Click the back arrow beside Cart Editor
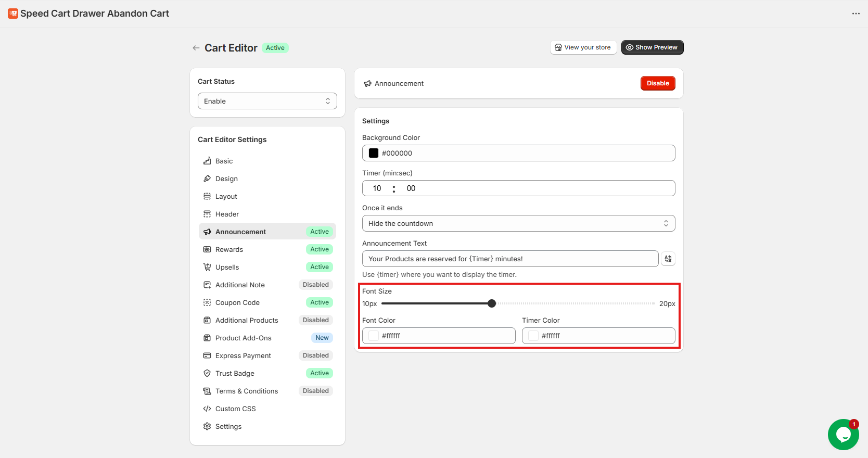This screenshot has width=868, height=458. pos(196,48)
